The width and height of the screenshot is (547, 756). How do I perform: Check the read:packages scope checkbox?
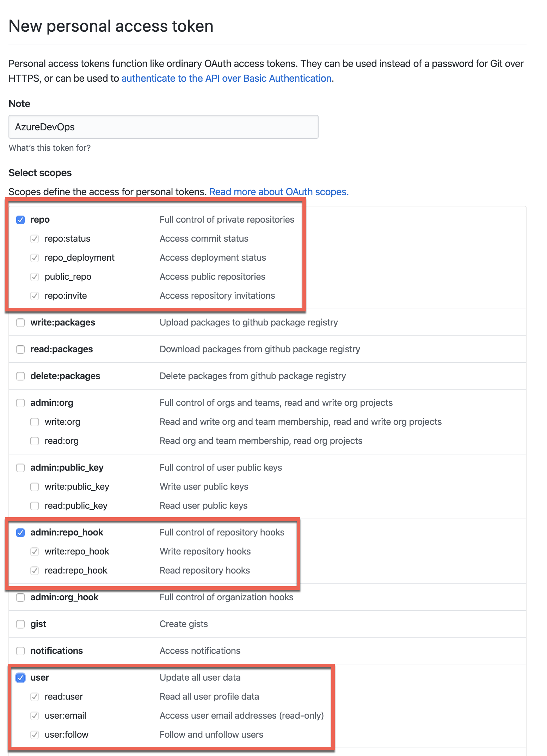tap(20, 349)
